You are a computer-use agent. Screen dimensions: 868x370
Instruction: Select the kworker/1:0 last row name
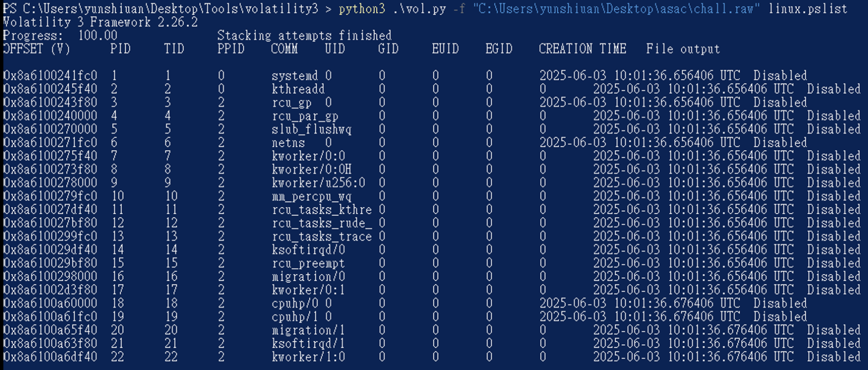[308, 357]
